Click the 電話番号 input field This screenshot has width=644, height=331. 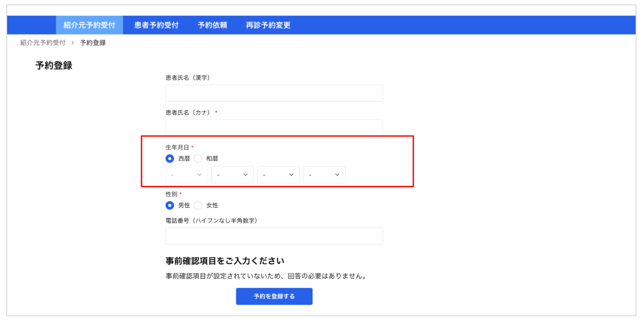pyautogui.click(x=274, y=236)
